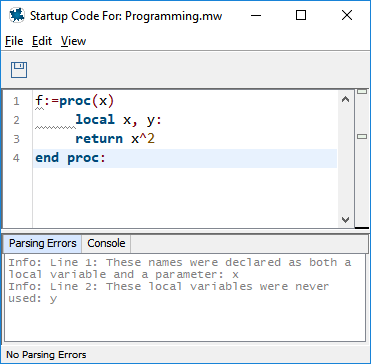Viewport: 371px width, 364px height.
Task: Click the 'Info: Line 2' message text
Action: click(169, 292)
